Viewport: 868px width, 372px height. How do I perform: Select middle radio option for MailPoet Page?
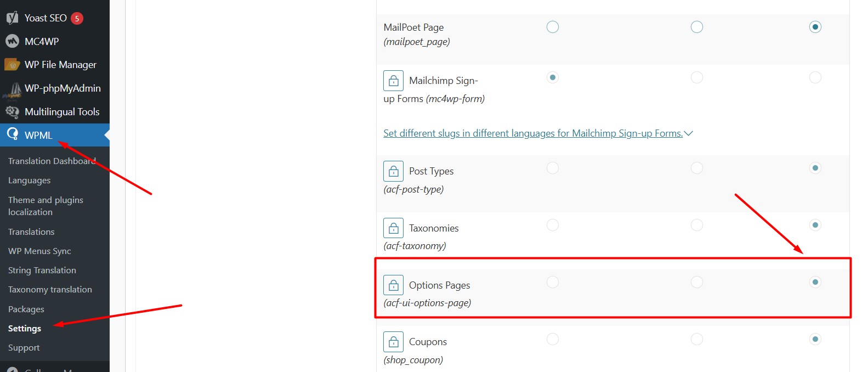pyautogui.click(x=697, y=27)
